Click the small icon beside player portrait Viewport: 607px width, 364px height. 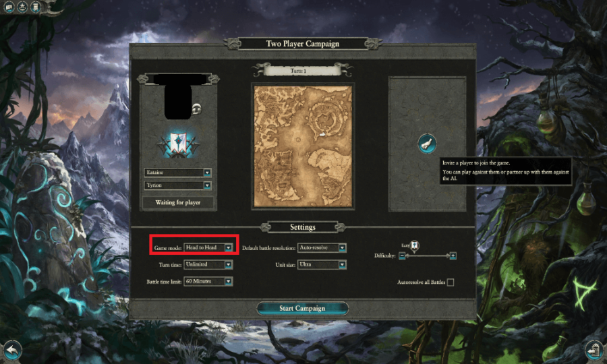point(197,109)
